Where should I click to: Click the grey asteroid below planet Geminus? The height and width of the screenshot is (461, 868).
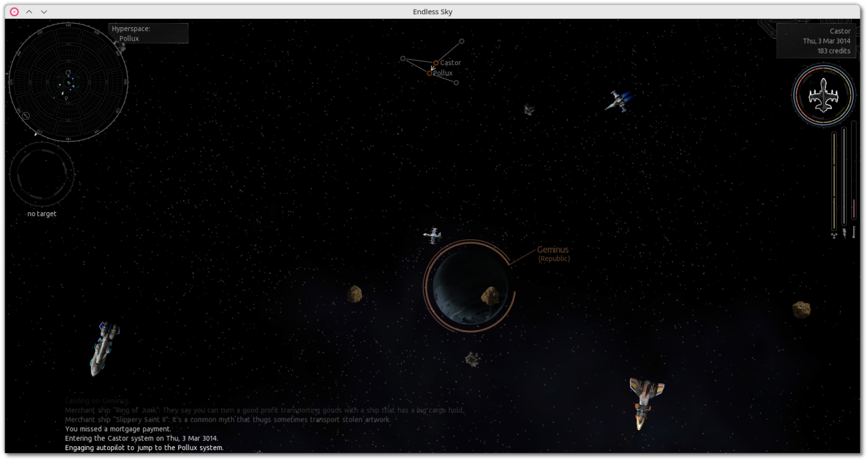(x=473, y=359)
